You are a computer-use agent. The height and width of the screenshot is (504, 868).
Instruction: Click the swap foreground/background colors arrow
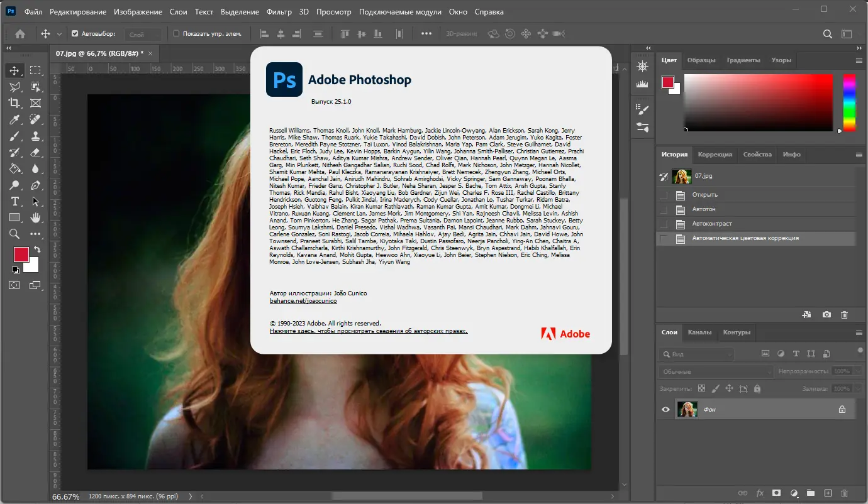[37, 250]
